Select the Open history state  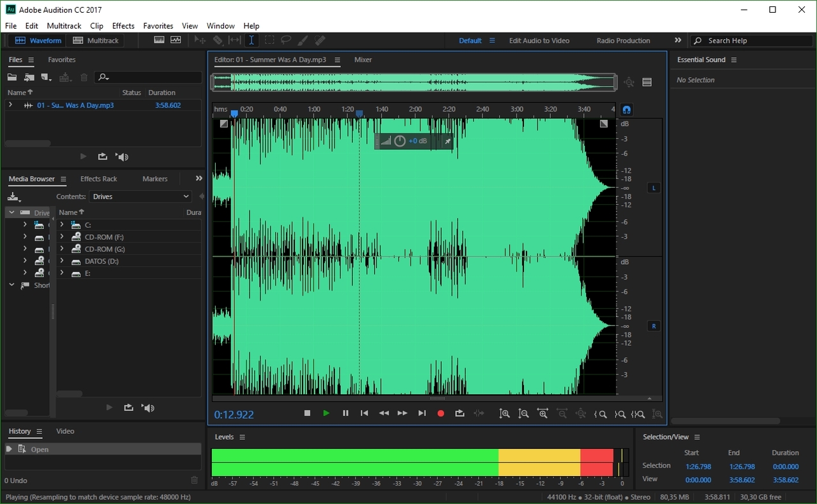point(102,449)
